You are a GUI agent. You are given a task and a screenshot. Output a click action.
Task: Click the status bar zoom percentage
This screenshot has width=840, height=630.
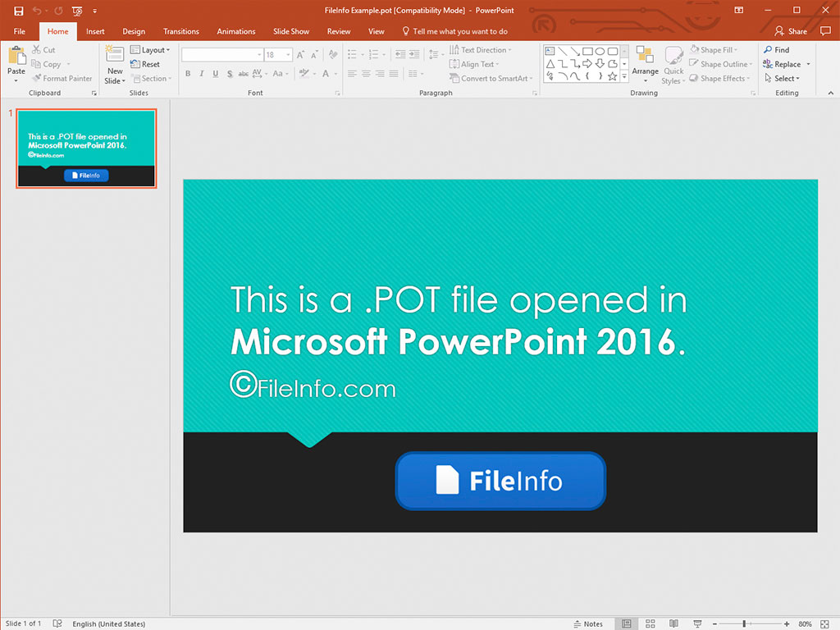pos(805,623)
